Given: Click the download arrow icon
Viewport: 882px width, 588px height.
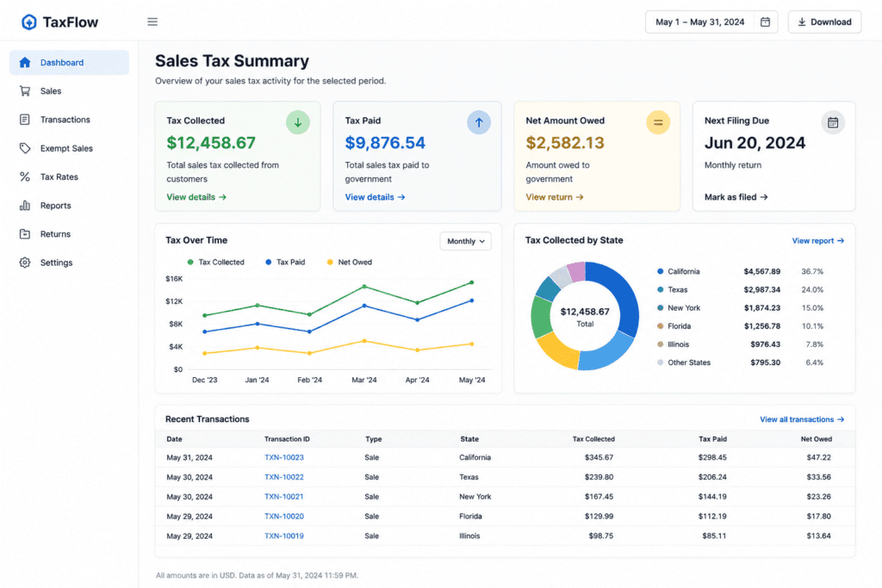Looking at the screenshot, I should click(802, 22).
